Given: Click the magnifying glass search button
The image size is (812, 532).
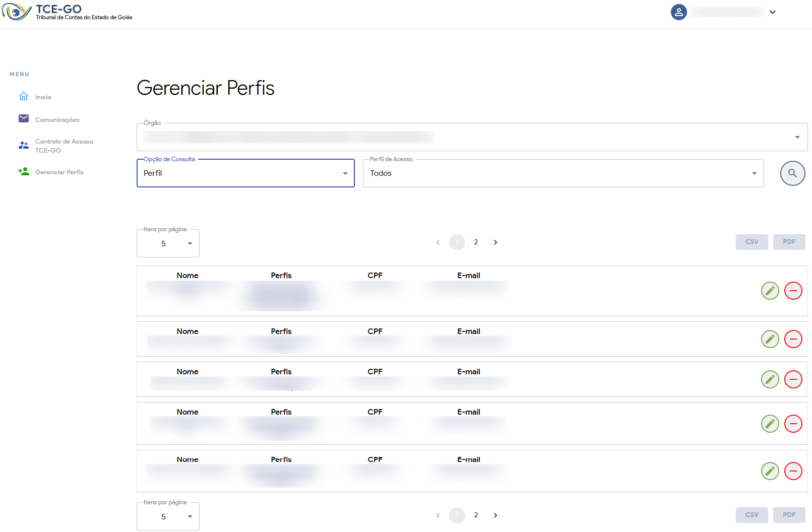Looking at the screenshot, I should pyautogui.click(x=792, y=173).
